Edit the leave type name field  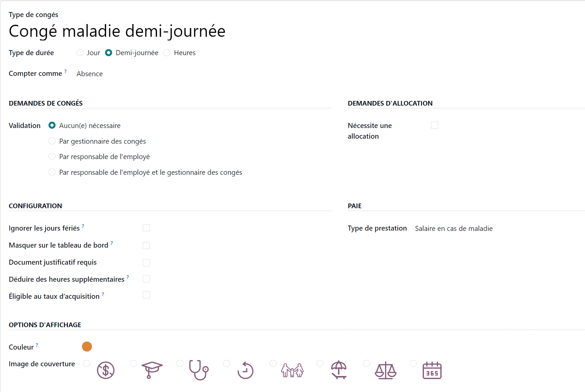click(117, 31)
